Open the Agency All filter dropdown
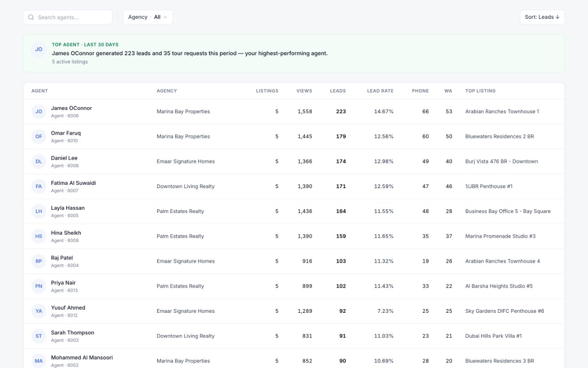Image resolution: width=588 pixels, height=368 pixels. (148, 17)
